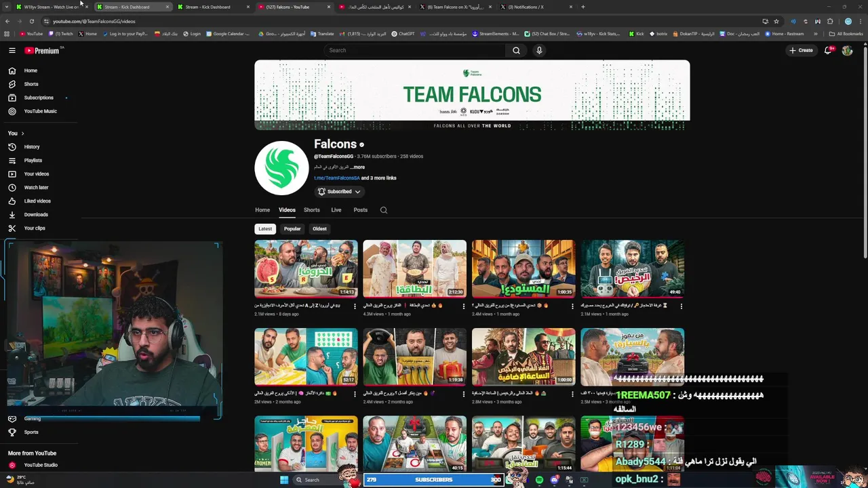Open a new browser tab
This screenshot has width=868, height=488.
tap(583, 7)
